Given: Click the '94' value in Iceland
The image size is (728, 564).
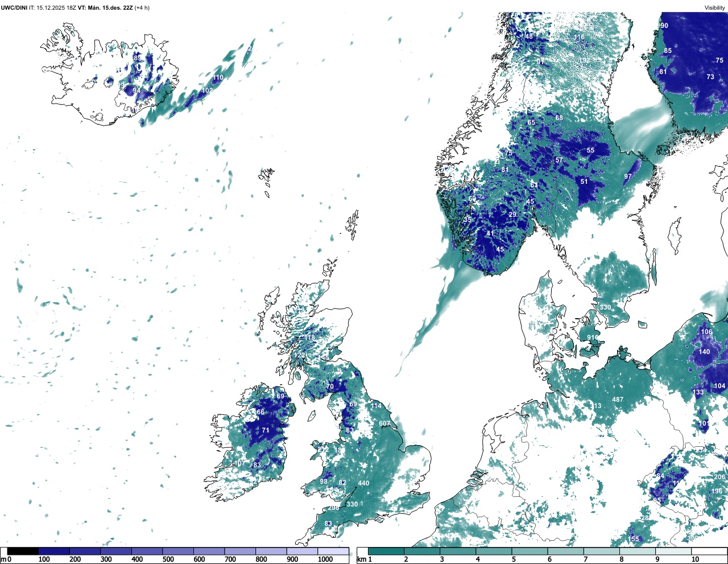Looking at the screenshot, I should (136, 90).
